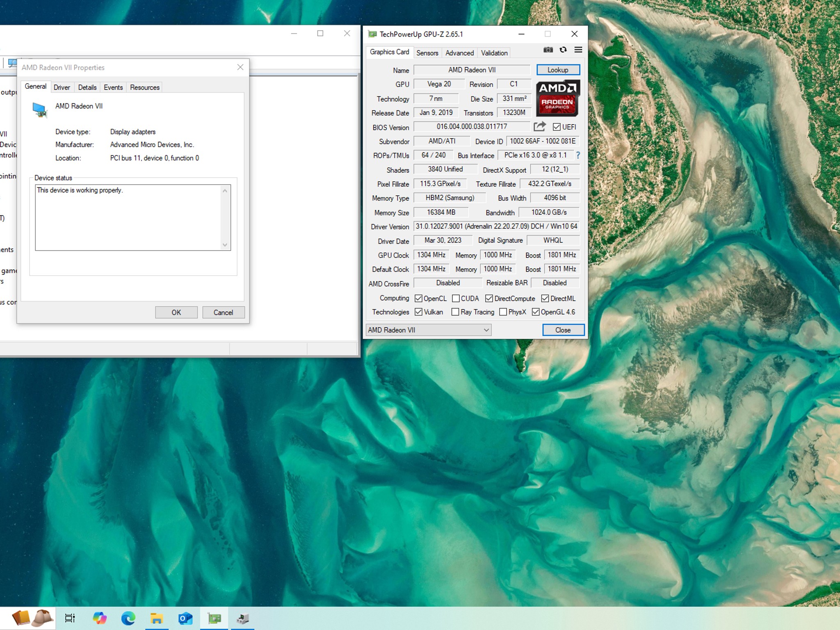Click the Bus Interface question mark icon

point(578,155)
